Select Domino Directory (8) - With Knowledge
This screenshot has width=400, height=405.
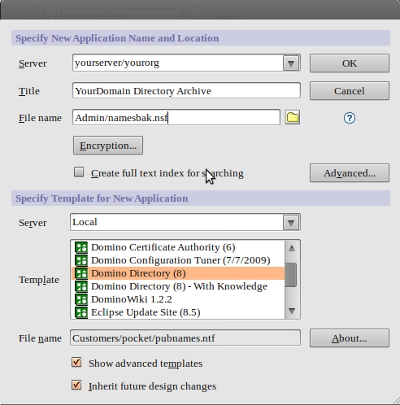tap(179, 286)
